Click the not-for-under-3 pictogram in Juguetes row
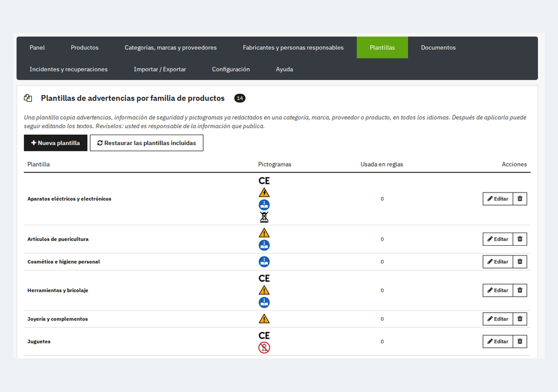This screenshot has width=558, height=392. click(264, 347)
